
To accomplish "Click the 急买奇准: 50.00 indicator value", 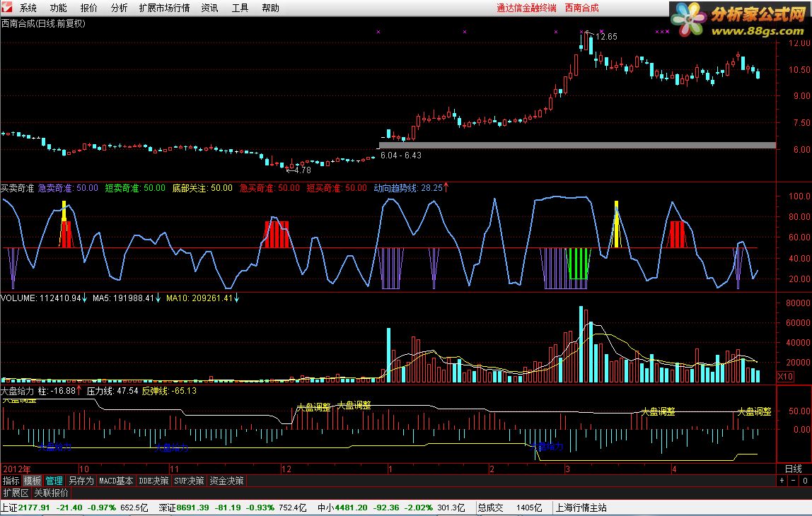I will point(269,188).
